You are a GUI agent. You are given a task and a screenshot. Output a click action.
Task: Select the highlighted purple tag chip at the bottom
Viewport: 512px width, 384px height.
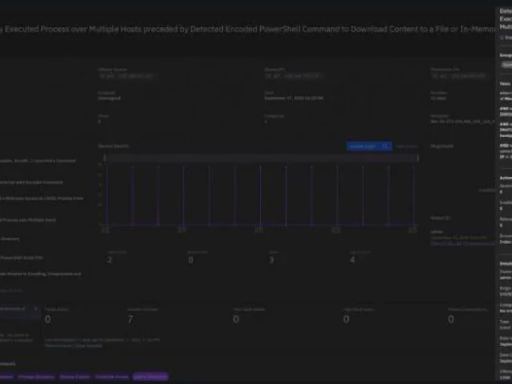click(151, 377)
